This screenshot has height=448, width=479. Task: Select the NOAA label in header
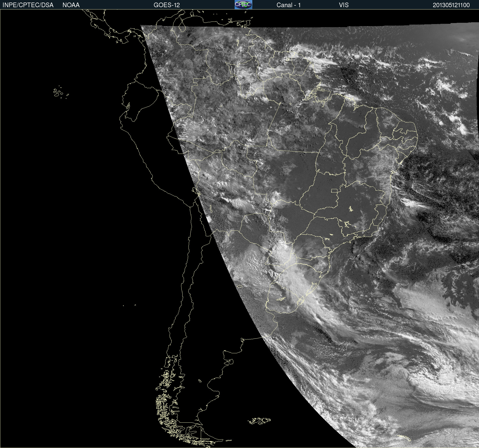click(x=71, y=5)
